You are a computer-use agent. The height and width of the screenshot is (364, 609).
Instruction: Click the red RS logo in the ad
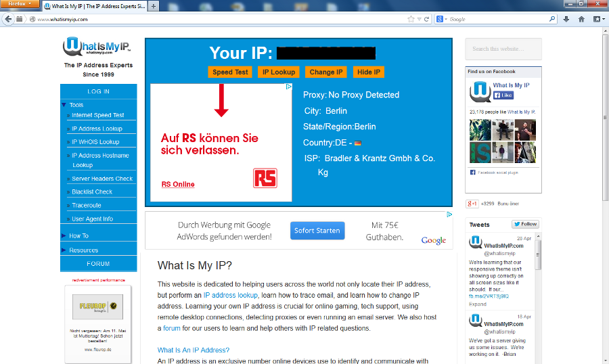(265, 179)
